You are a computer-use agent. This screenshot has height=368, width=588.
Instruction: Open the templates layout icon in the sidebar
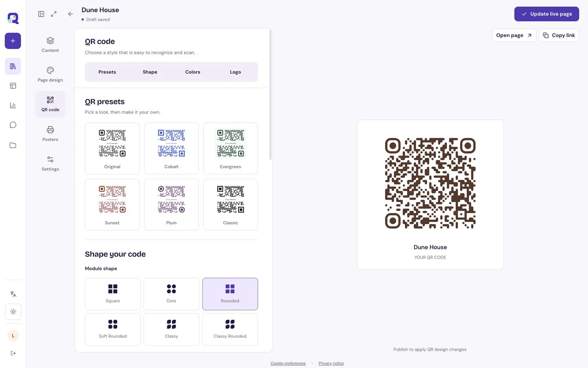pos(13,86)
